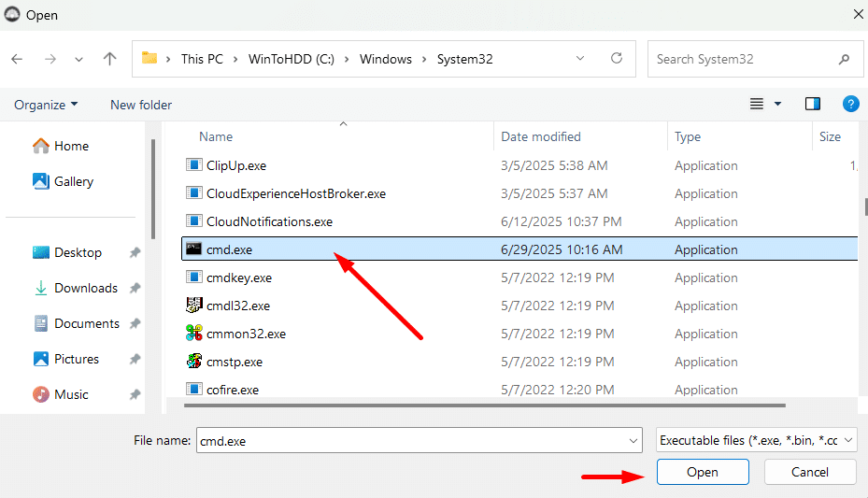Open the File name dropdown arrow
Screen dimensions: 868x498
tap(633, 441)
